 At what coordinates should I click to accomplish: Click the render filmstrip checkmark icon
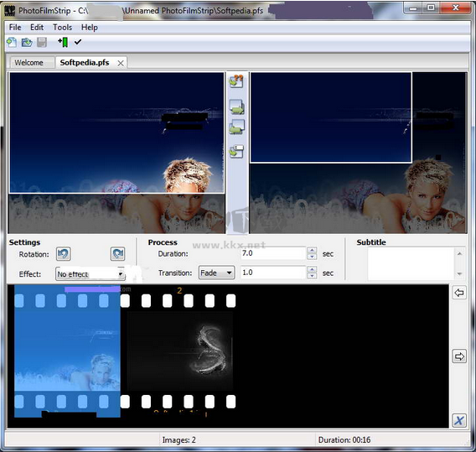click(78, 42)
